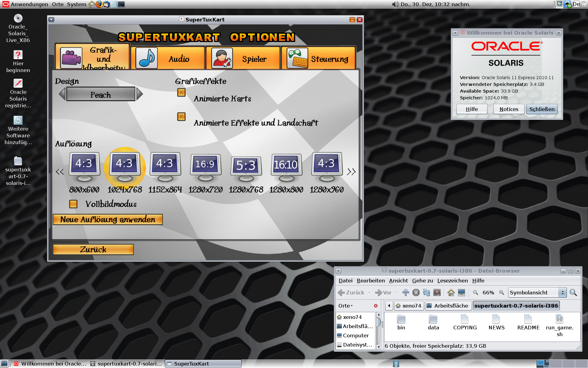Image resolution: width=588 pixels, height=368 pixels.
Task: Click the Computer icon in file browser toolbar
Action: point(462,293)
